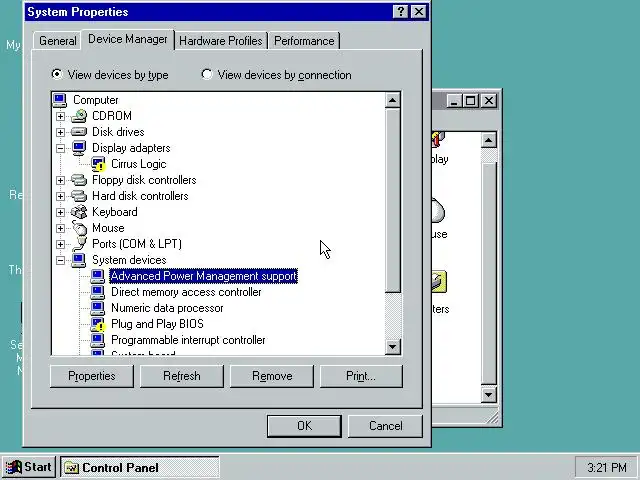Click device list scroll down arrow
Image resolution: width=640 pixels, height=480 pixels.
pyautogui.click(x=393, y=347)
